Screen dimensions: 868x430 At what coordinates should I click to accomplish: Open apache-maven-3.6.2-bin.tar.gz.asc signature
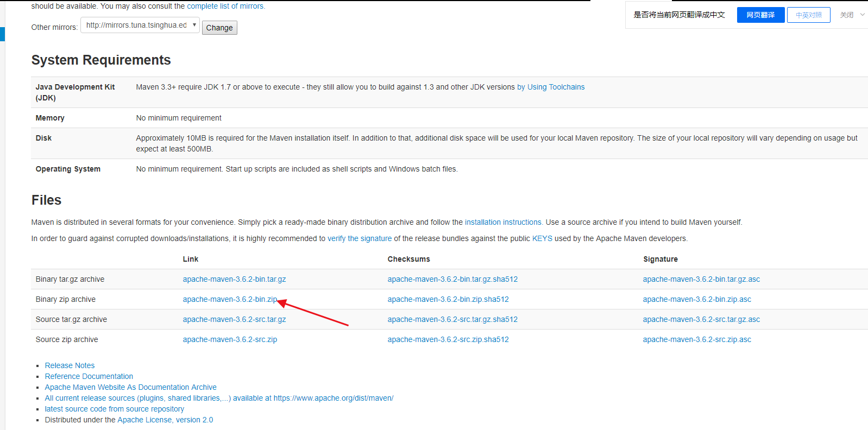pyautogui.click(x=701, y=279)
